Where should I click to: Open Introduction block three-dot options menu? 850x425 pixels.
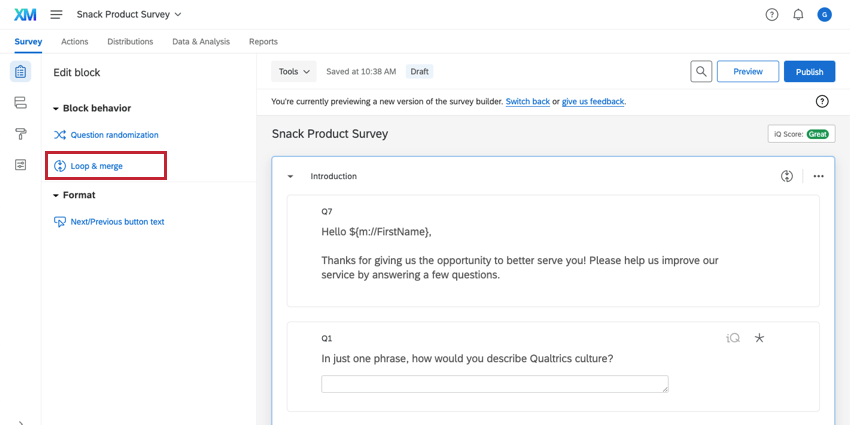pos(818,176)
